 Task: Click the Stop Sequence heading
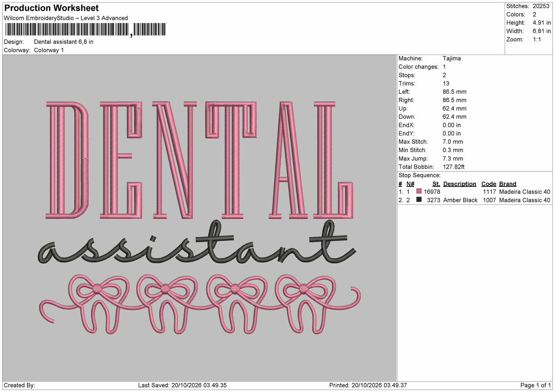419,175
